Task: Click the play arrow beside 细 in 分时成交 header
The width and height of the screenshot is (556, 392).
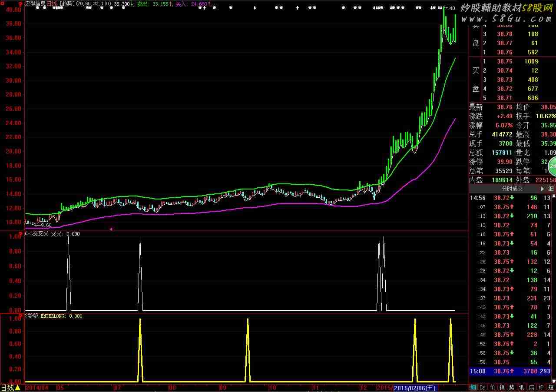Action: (x=542, y=189)
